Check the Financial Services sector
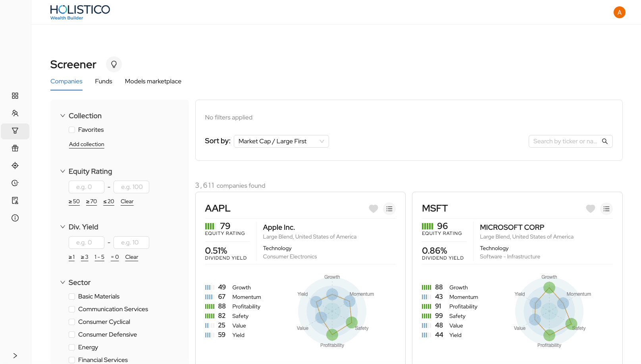Viewport: 641px width, 364px height. [x=72, y=360]
